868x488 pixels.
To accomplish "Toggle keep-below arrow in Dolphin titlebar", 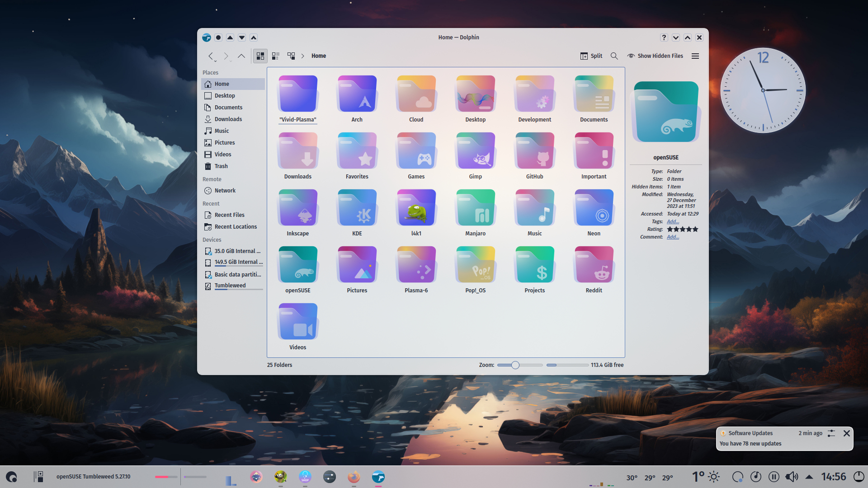I will (x=242, y=38).
